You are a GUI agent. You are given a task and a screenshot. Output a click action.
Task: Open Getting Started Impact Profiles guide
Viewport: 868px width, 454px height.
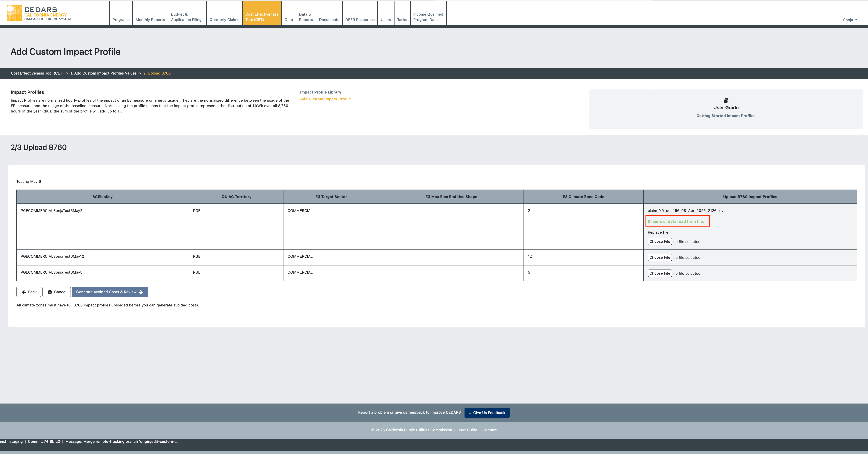[726, 116]
